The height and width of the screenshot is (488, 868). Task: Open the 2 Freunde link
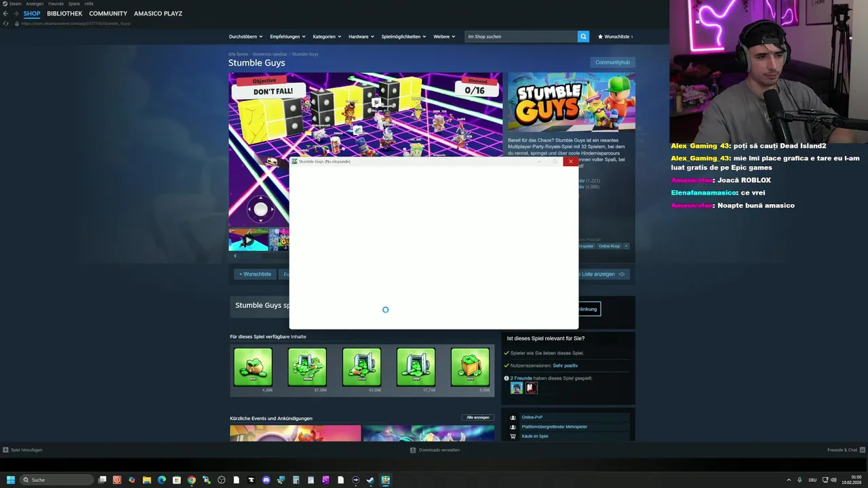coord(523,378)
